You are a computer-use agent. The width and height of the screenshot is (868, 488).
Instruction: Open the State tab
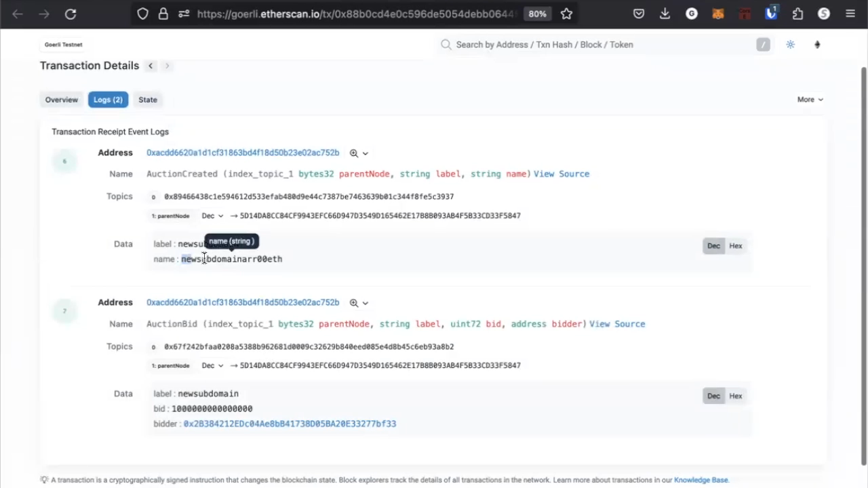(x=148, y=100)
